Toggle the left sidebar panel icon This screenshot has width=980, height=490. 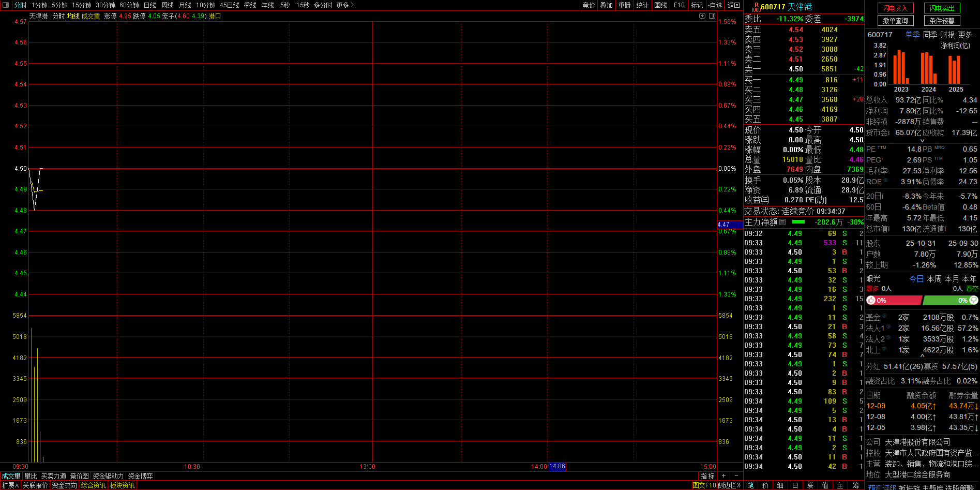click(x=6, y=5)
